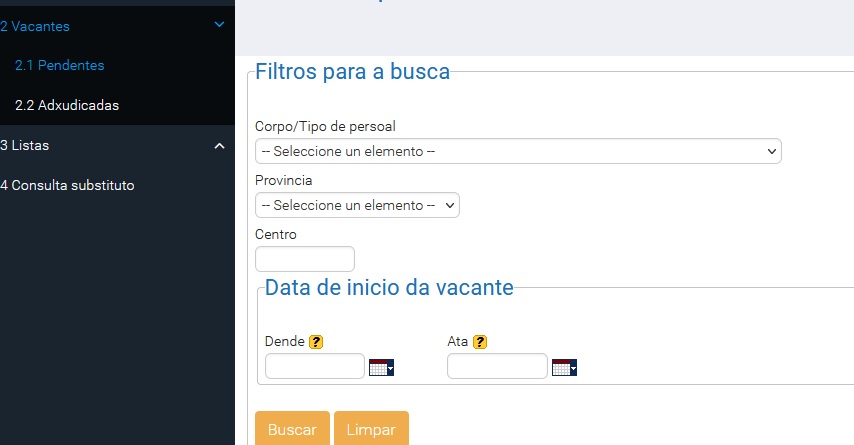Reset filters with Limpar button
Screen dimensions: 854x445
click(371, 429)
